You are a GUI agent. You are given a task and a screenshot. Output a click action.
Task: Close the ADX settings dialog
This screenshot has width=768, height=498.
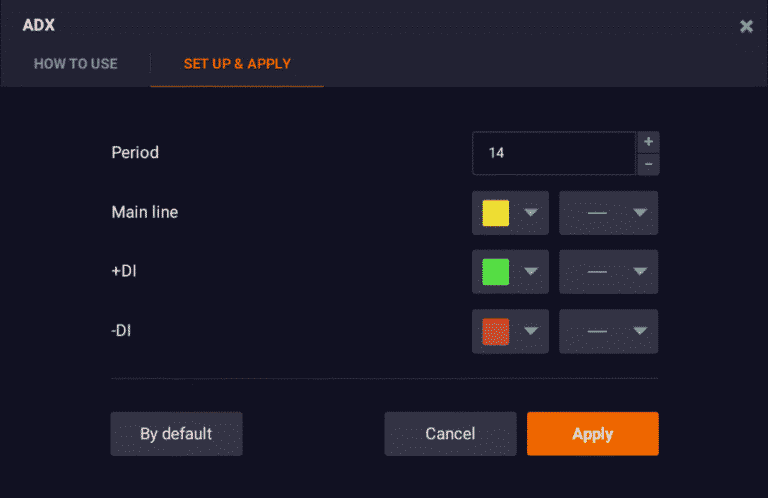746,26
